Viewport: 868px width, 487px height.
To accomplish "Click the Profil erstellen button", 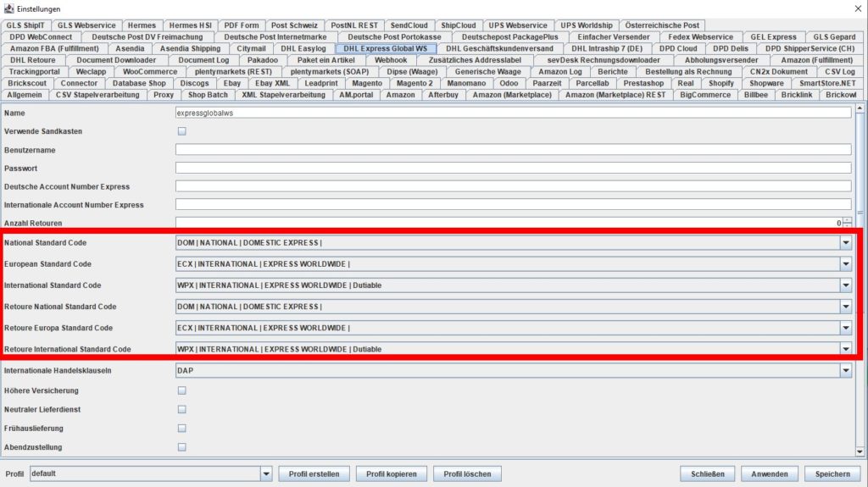I will point(314,473).
